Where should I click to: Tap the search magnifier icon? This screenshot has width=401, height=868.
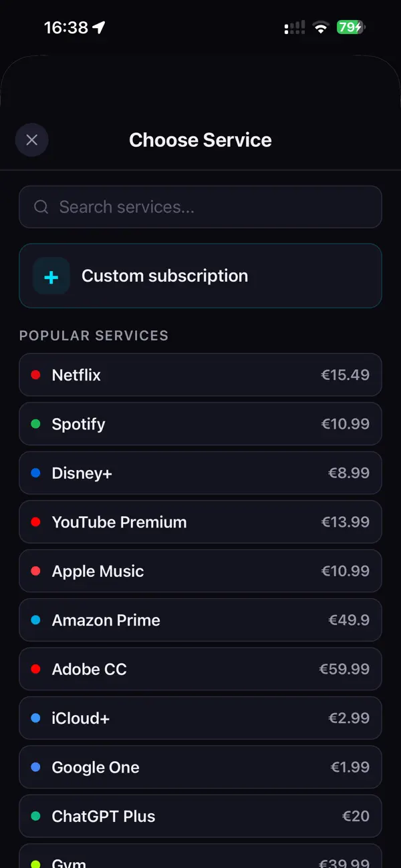(41, 207)
